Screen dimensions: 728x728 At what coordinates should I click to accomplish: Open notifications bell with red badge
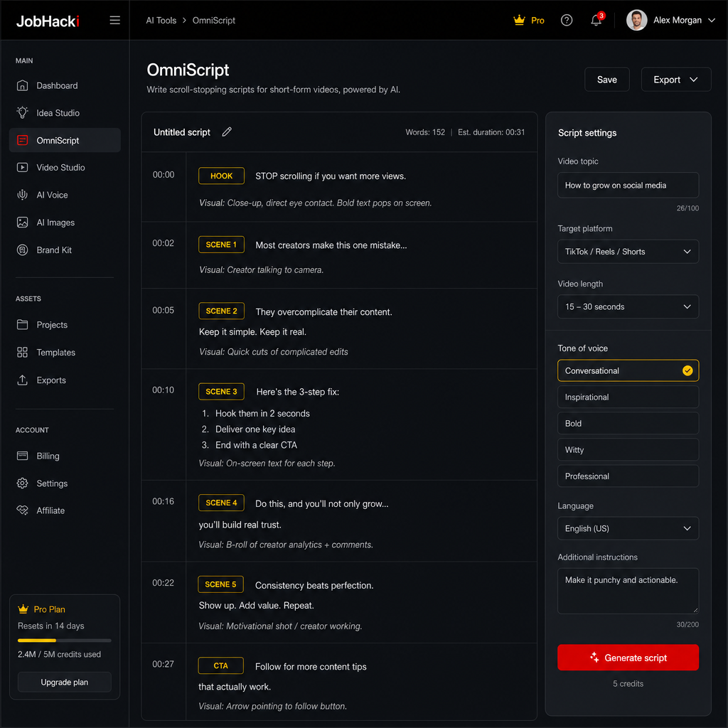click(x=596, y=20)
